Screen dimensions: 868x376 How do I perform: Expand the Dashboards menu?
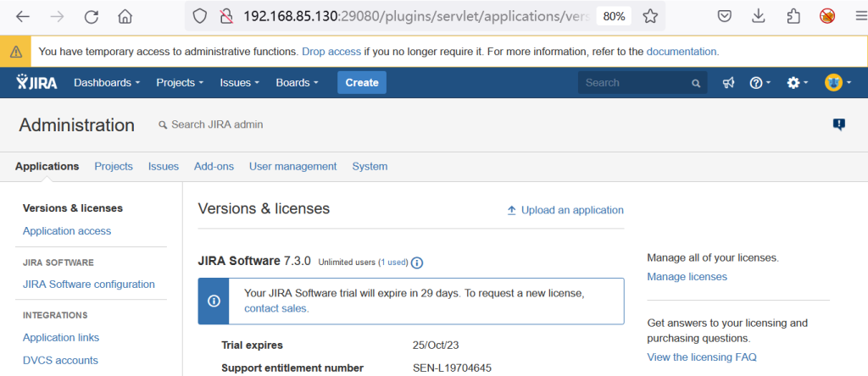(107, 82)
